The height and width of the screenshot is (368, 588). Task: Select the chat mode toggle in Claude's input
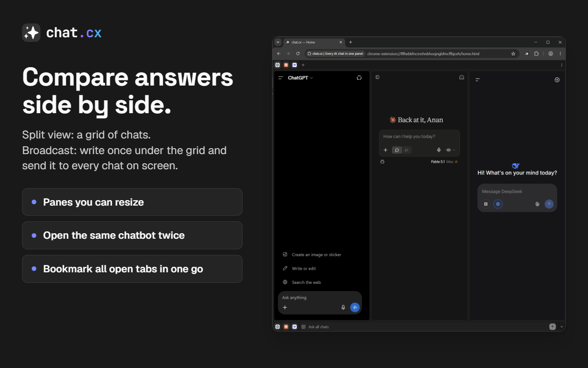[397, 150]
